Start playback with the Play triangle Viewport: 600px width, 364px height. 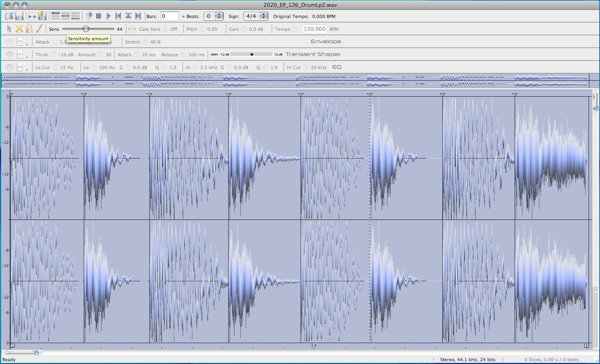click(x=109, y=16)
